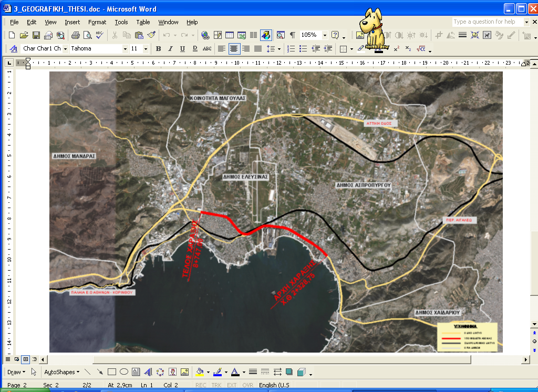This screenshot has width=538, height=392.
Task: Select the Oval drawing tool
Action: click(x=124, y=372)
